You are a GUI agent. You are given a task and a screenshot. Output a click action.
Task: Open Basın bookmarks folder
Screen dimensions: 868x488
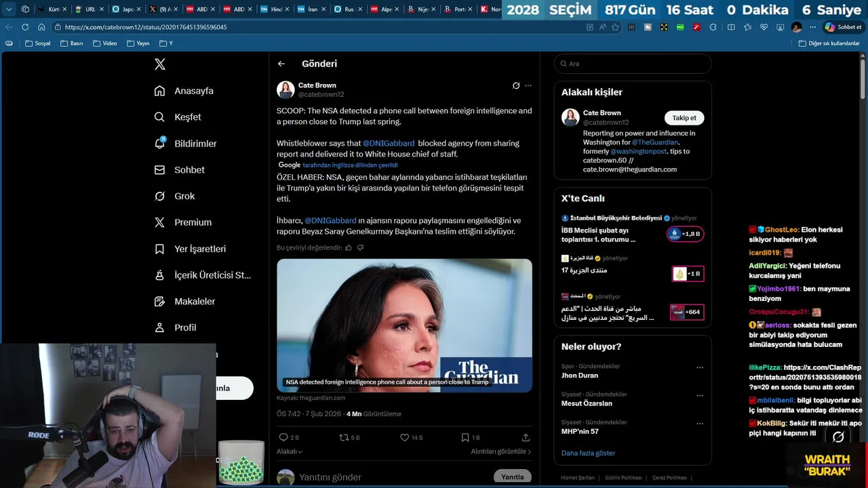(72, 43)
